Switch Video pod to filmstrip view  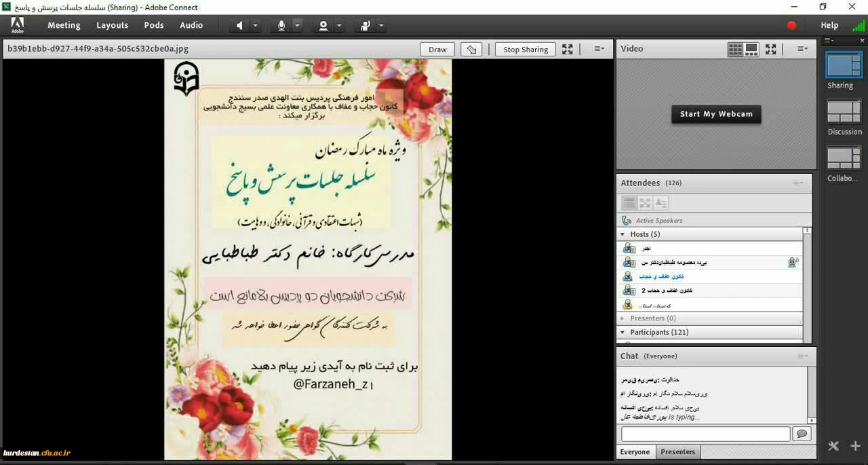click(x=751, y=49)
